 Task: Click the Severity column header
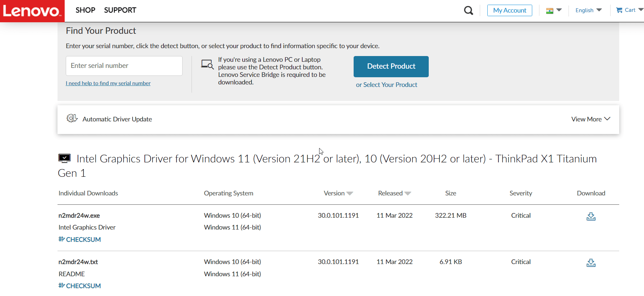click(x=521, y=193)
